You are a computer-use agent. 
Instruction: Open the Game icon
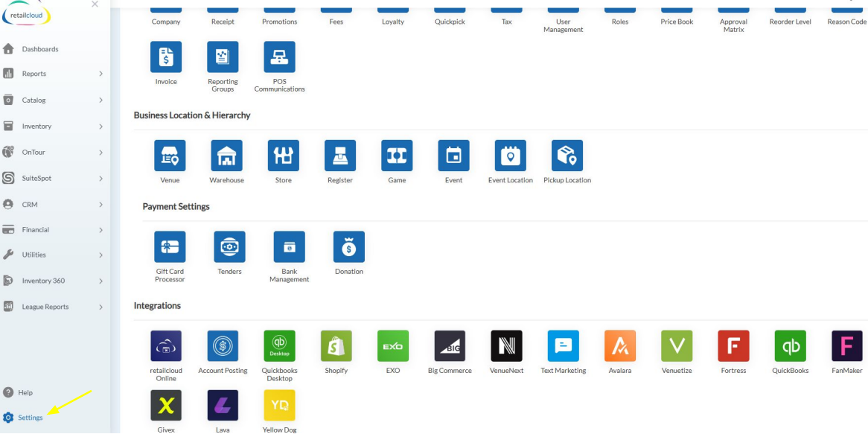tap(397, 156)
